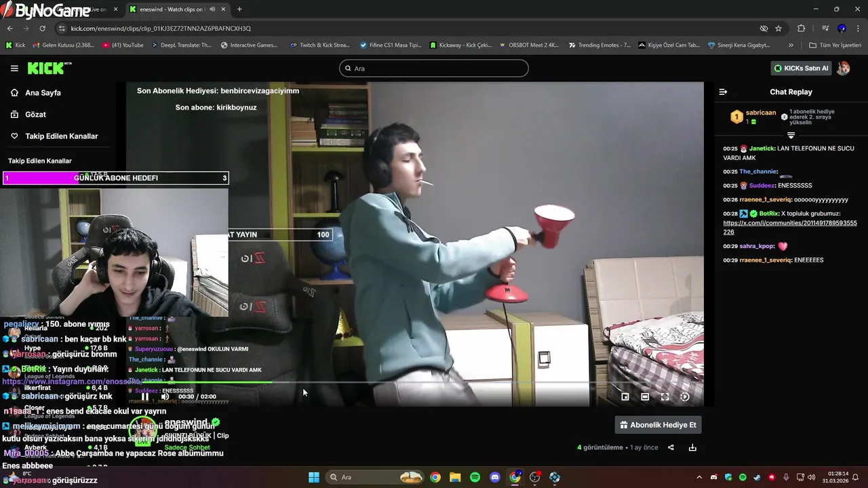868x488 pixels.
Task: Focus the Kick search field Ara
Action: point(434,68)
